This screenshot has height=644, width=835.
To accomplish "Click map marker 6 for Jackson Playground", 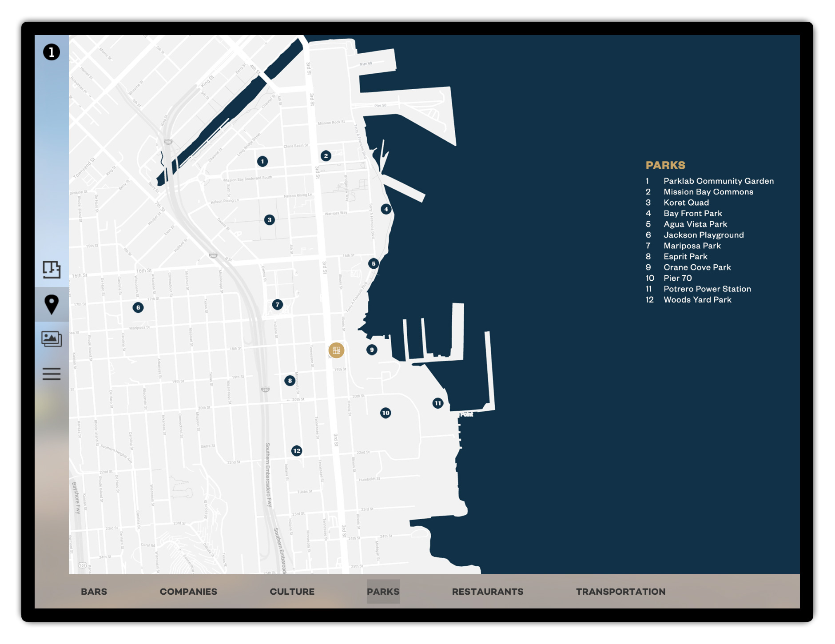I will tap(138, 307).
